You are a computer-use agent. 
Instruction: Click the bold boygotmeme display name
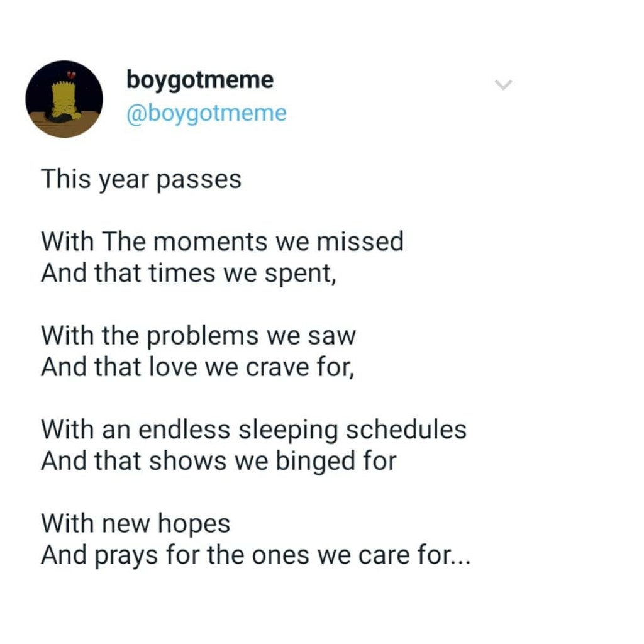pos(200,80)
